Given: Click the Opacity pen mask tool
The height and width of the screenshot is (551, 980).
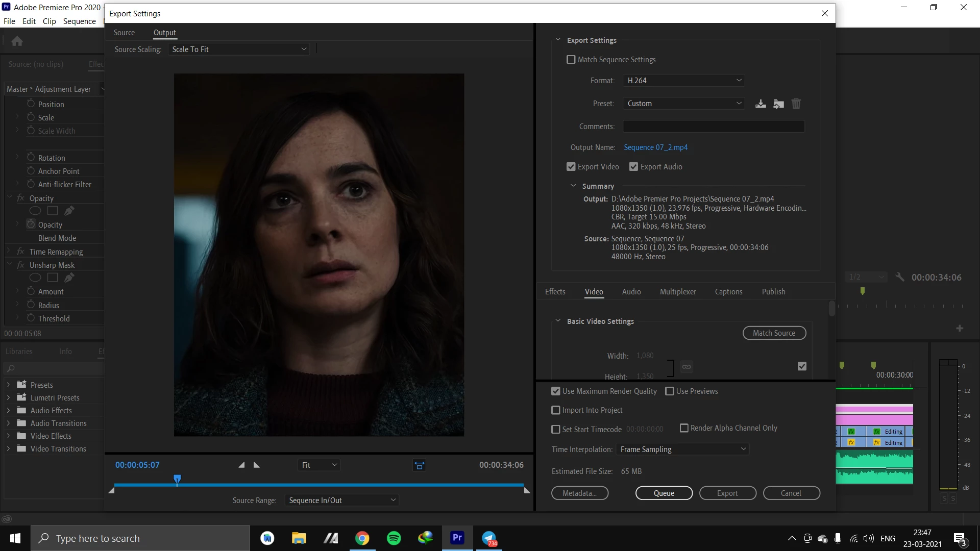Looking at the screenshot, I should [69, 211].
